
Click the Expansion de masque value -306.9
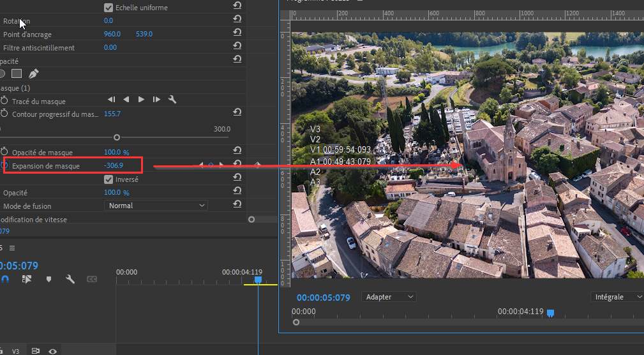(x=113, y=166)
